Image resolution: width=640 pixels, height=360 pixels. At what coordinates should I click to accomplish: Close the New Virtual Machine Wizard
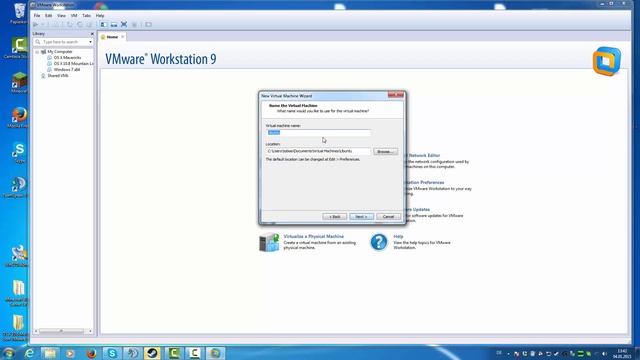pyautogui.click(x=396, y=95)
